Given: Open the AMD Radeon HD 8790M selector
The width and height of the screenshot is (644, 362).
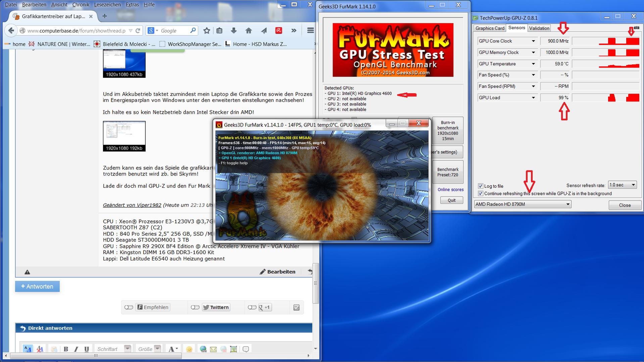Looking at the screenshot, I should pos(523,204).
